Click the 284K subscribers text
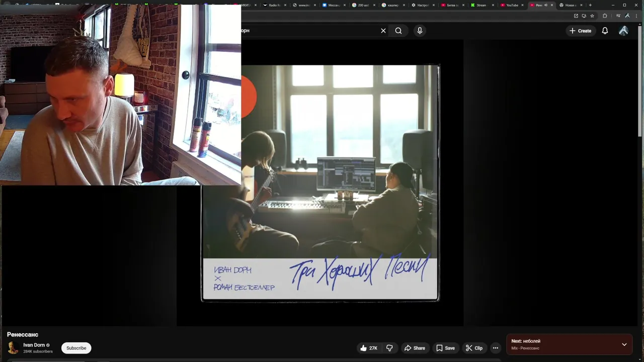 [38, 351]
